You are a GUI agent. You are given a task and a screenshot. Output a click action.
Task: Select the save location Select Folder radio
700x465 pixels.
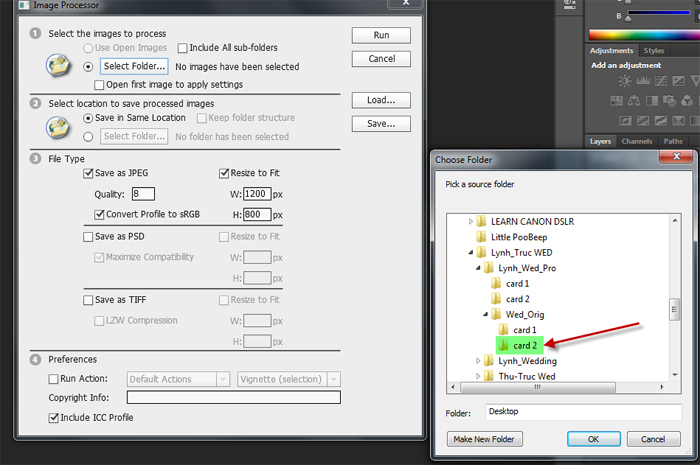click(x=88, y=137)
